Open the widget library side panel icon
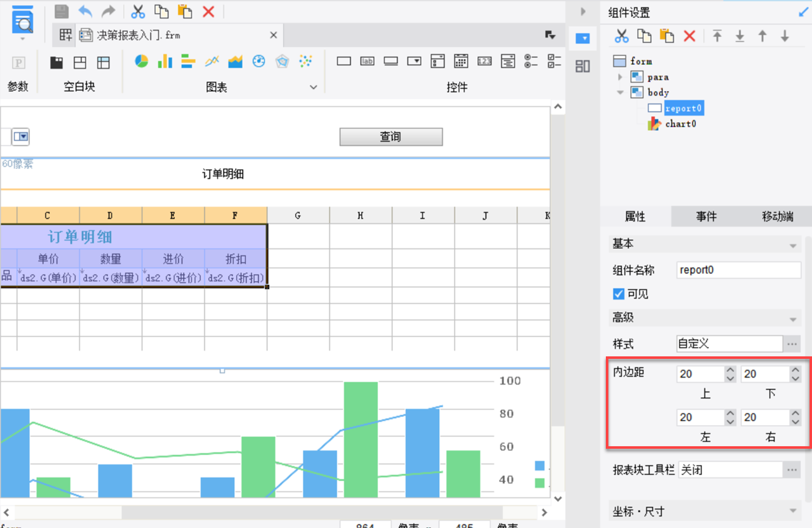Image resolution: width=812 pixels, height=528 pixels. click(x=583, y=66)
